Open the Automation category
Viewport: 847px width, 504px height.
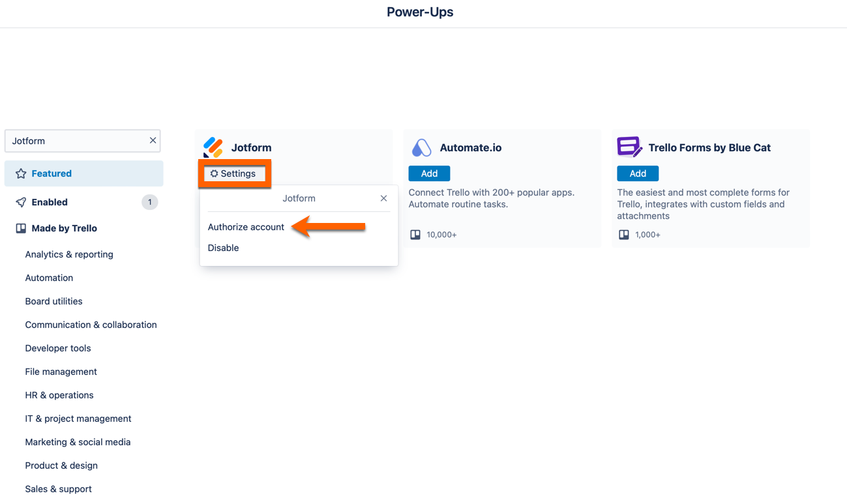coord(49,278)
